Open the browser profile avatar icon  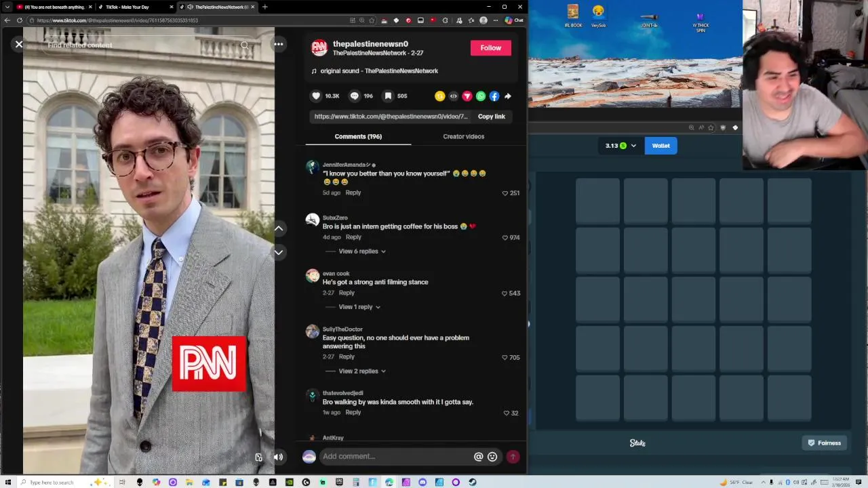pos(484,20)
